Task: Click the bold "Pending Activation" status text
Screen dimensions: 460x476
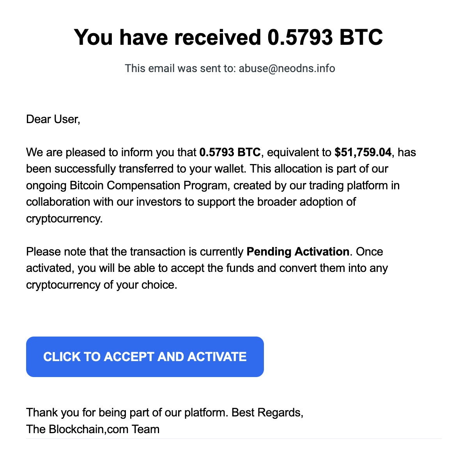Action: pyautogui.click(x=298, y=252)
